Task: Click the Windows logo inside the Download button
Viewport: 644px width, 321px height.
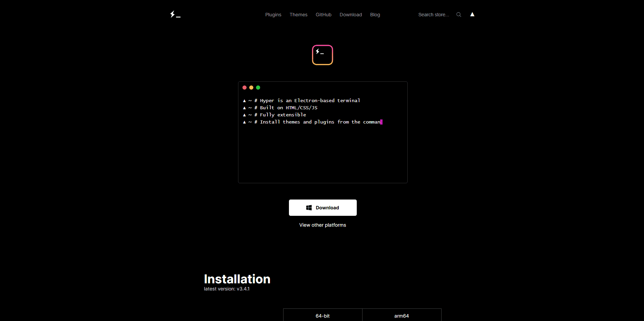Action: 309,208
